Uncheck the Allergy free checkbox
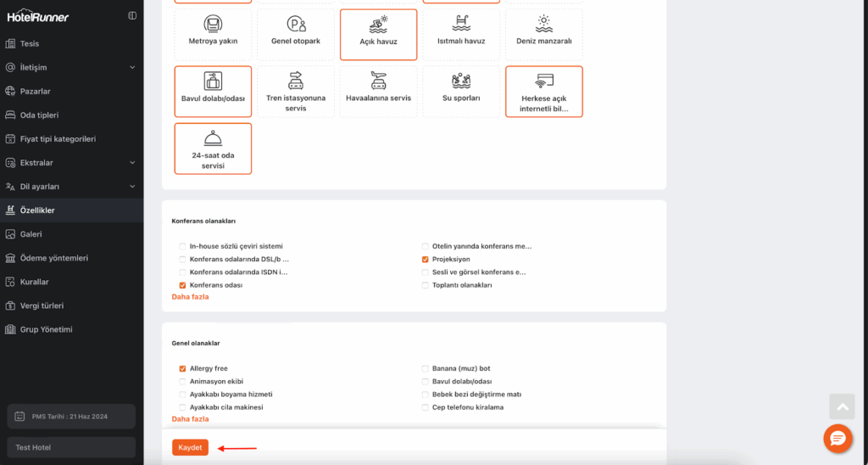Screen dimensions: 868x465 [182, 369]
